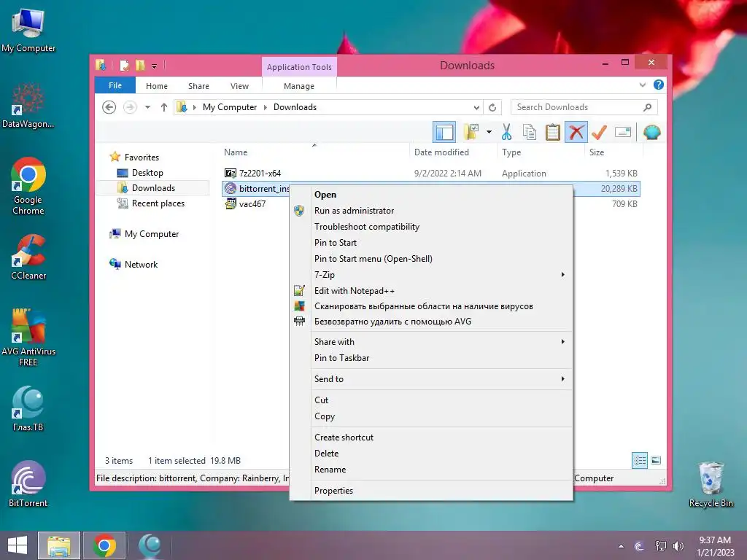Screen dimensions: 747x560
Task: Expand the Send to submenu
Action: tap(431, 379)
